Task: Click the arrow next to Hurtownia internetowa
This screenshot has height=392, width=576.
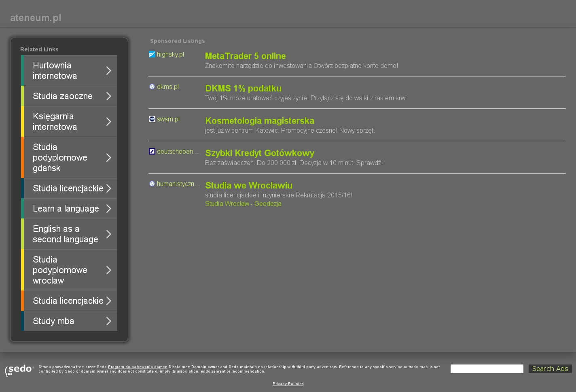Action: [108, 71]
